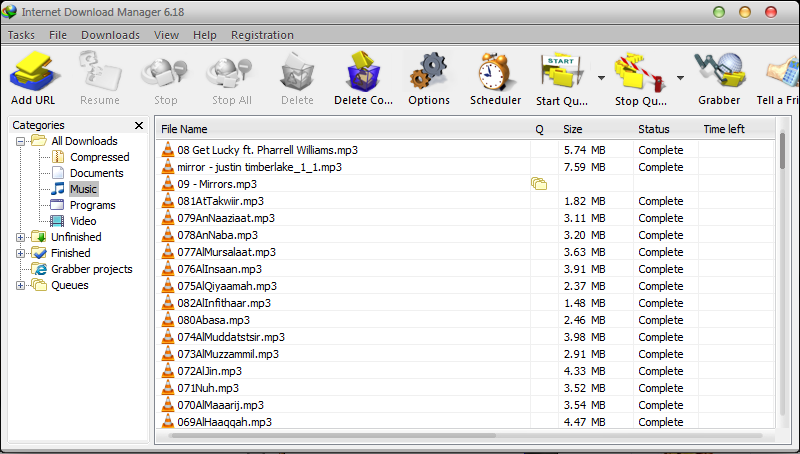The image size is (800, 454).
Task: Select file 073AlMuzzammil.mp3
Action: (x=228, y=354)
